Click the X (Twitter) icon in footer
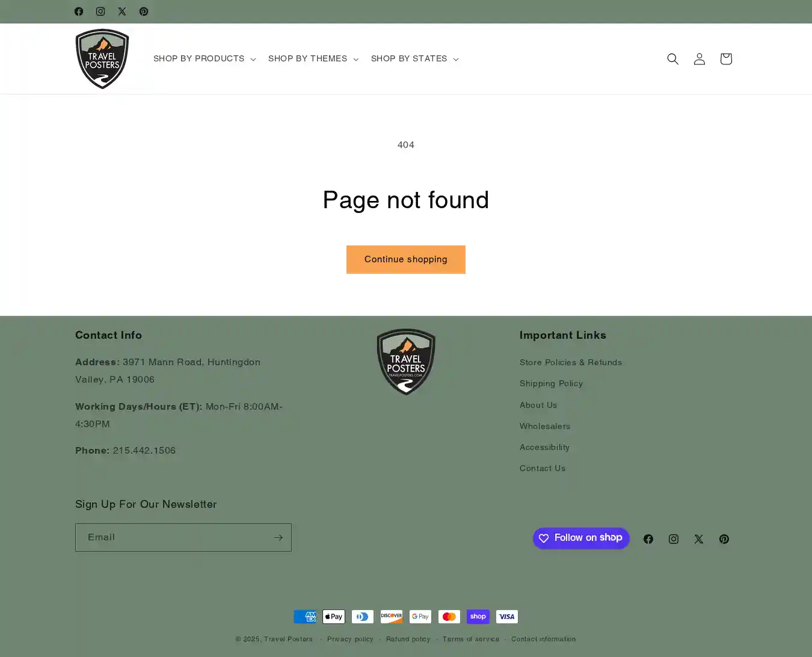 698,539
